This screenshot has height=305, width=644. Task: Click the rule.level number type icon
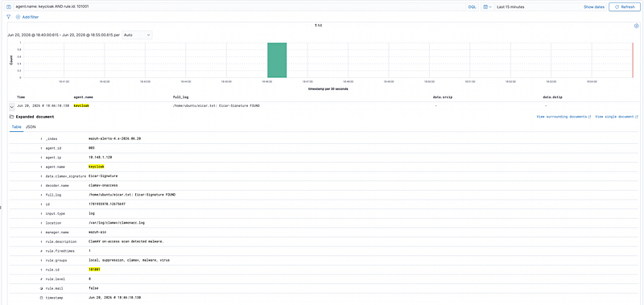(41, 278)
